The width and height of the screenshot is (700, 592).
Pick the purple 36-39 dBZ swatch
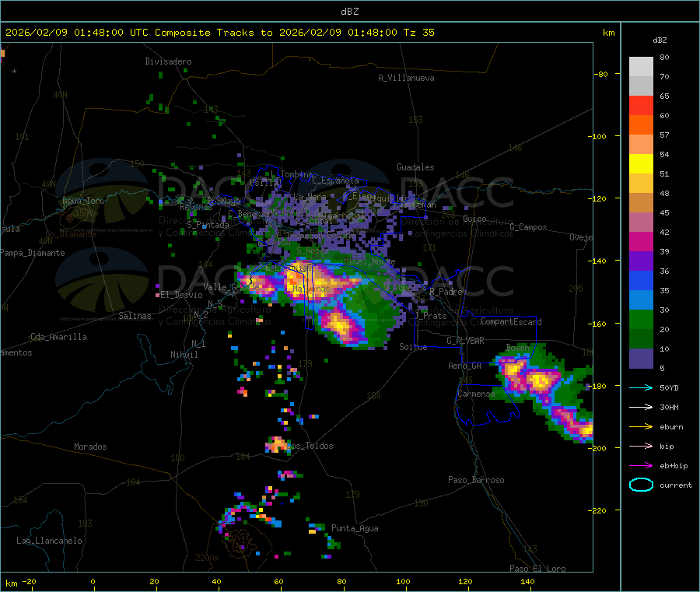click(x=641, y=261)
